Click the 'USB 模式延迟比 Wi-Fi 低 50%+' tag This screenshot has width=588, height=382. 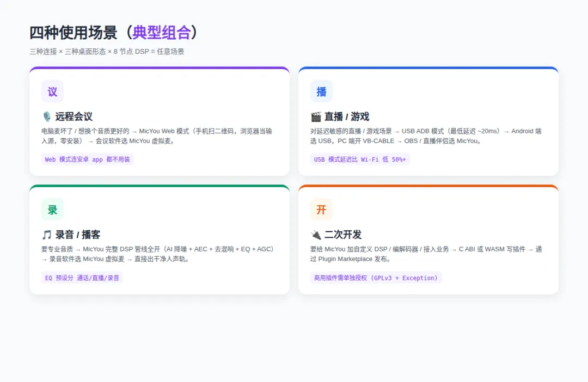(360, 159)
